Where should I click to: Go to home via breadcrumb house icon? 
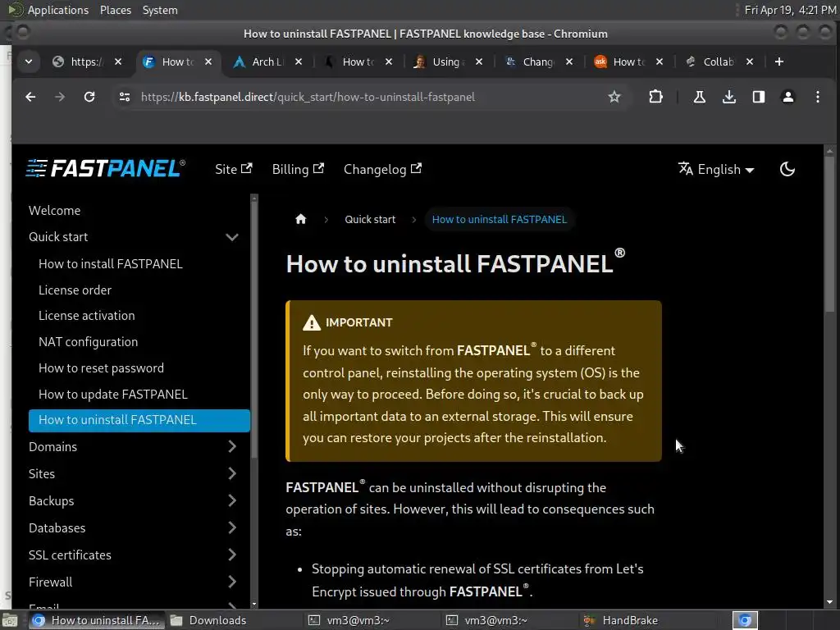coord(301,219)
